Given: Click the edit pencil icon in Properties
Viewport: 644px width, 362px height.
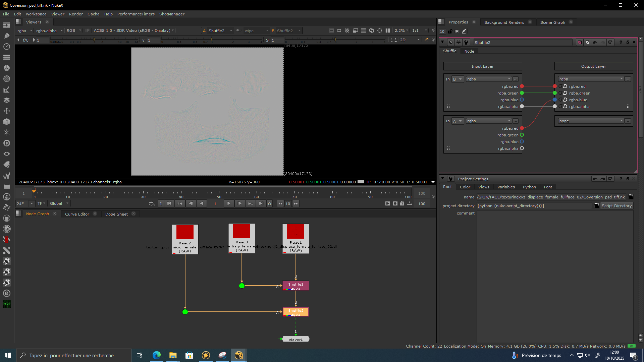Looking at the screenshot, I should pyautogui.click(x=464, y=31).
